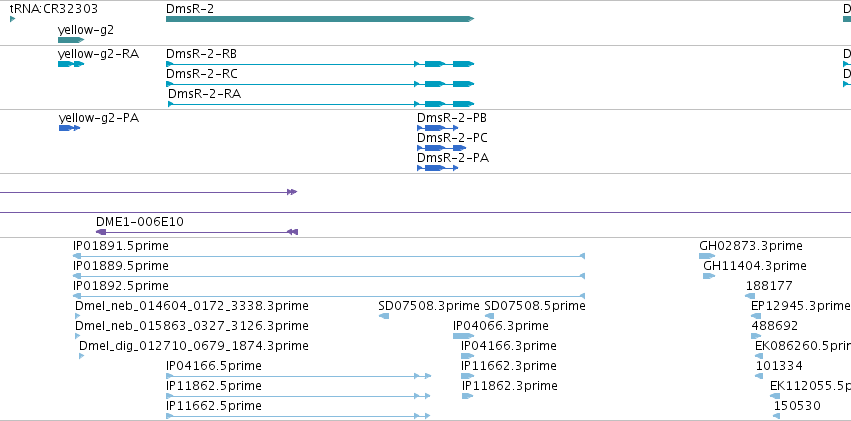Click Dmel_dig_012710_0679_1874.3prime label
This screenshot has width=851, height=421.
point(194,346)
